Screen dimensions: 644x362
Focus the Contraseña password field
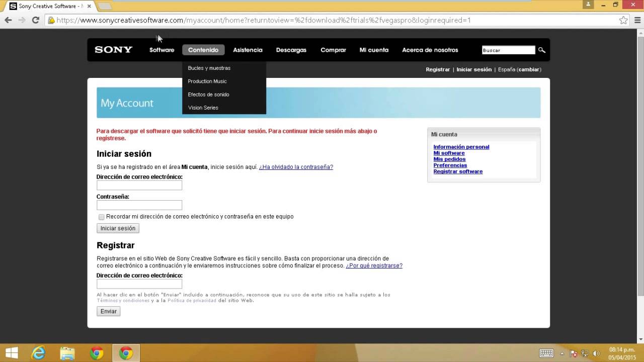point(139,205)
